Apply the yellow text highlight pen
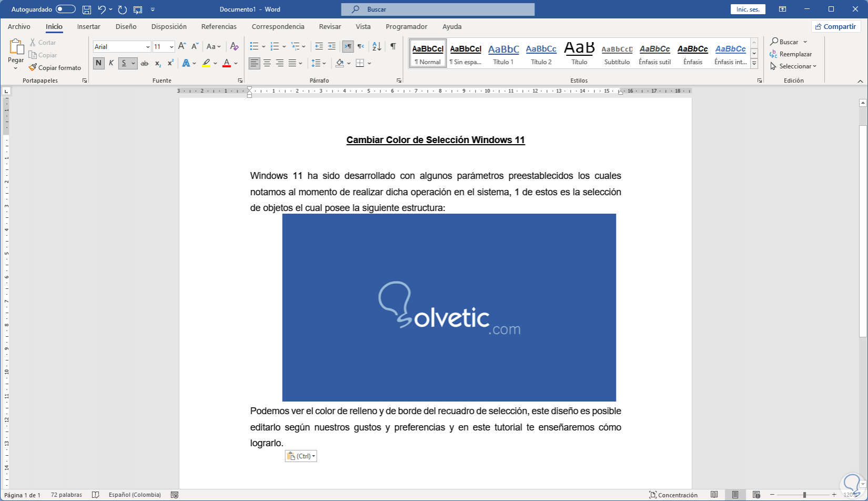 (206, 63)
